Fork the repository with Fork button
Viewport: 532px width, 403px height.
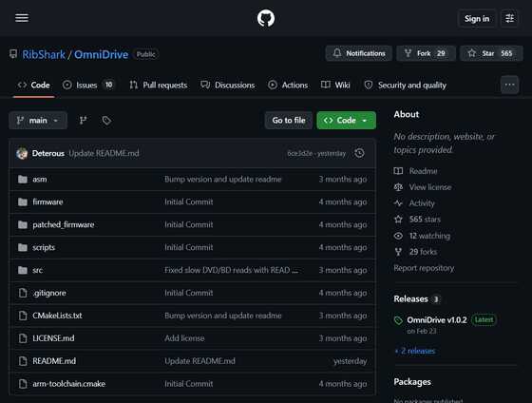click(x=426, y=53)
